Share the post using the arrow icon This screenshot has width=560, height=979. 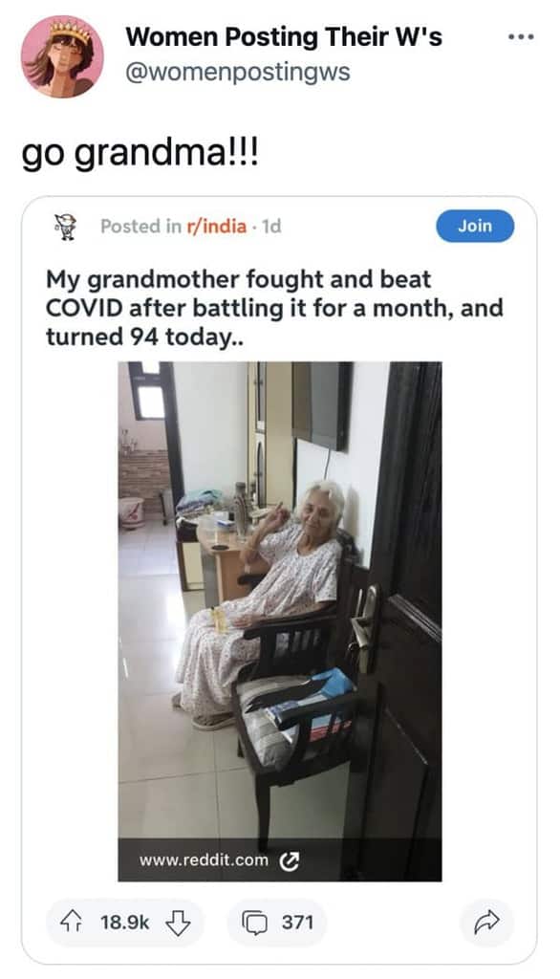pyautogui.click(x=487, y=923)
